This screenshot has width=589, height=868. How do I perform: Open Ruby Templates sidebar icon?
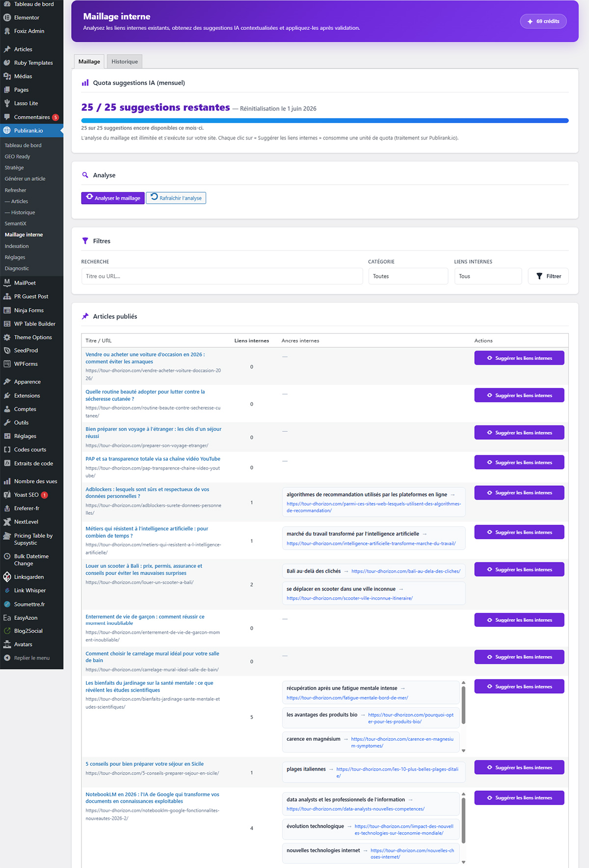pos(7,63)
